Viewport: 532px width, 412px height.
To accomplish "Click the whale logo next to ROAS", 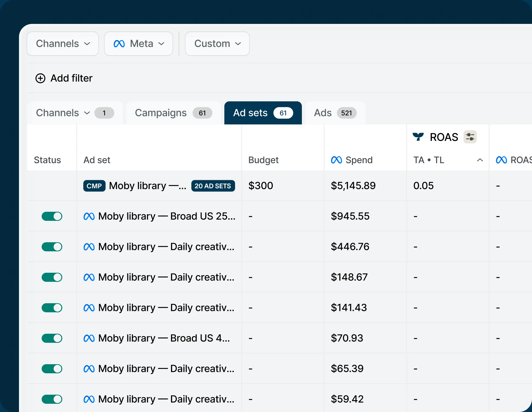I will [x=418, y=137].
